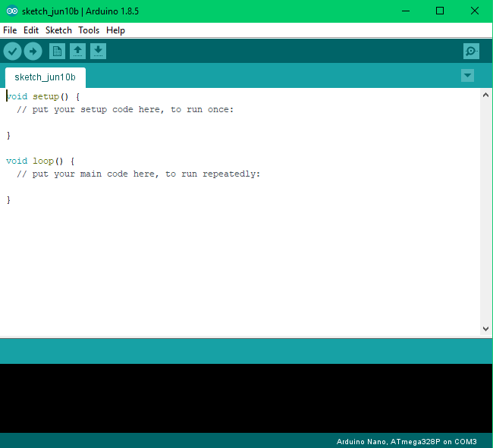493x448 pixels.
Task: Open the File menu
Action: pyautogui.click(x=10, y=30)
